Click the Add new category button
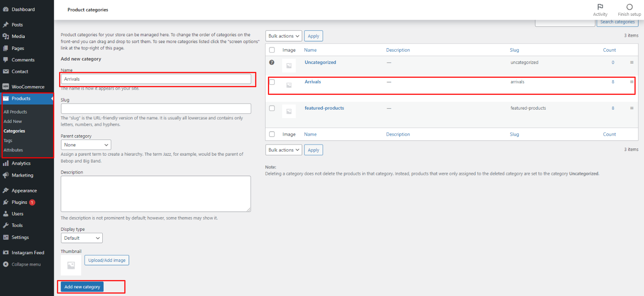Image resolution: width=644 pixels, height=296 pixels. 82,287
